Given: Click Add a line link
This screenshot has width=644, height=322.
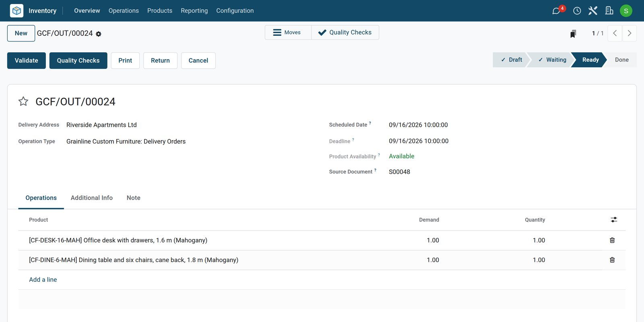Looking at the screenshot, I should 43,280.
